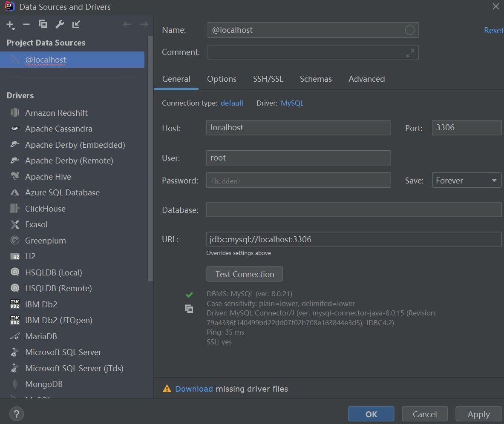Switch to the SSH/SSL tab
The height and width of the screenshot is (424, 504).
click(268, 79)
